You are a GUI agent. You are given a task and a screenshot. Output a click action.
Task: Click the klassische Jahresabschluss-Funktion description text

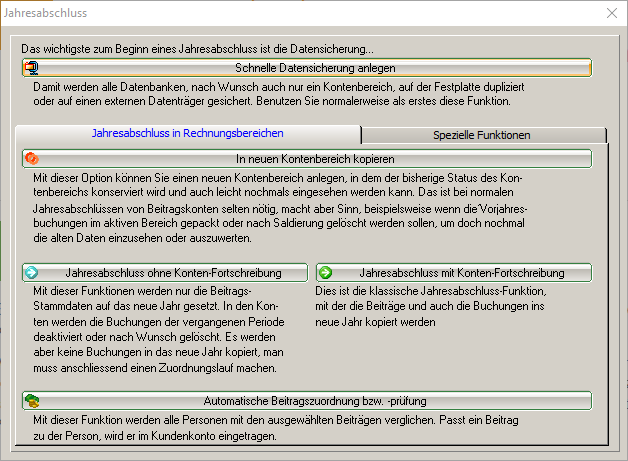click(x=440, y=308)
